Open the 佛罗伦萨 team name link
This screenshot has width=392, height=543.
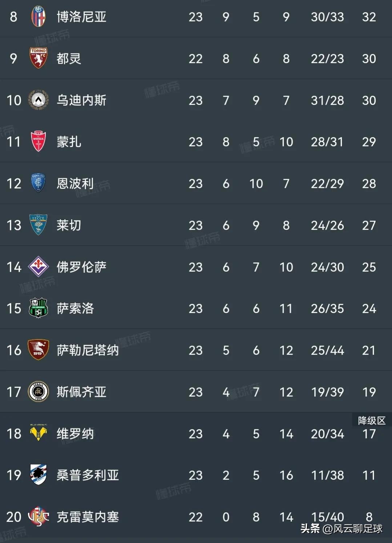tap(82, 267)
